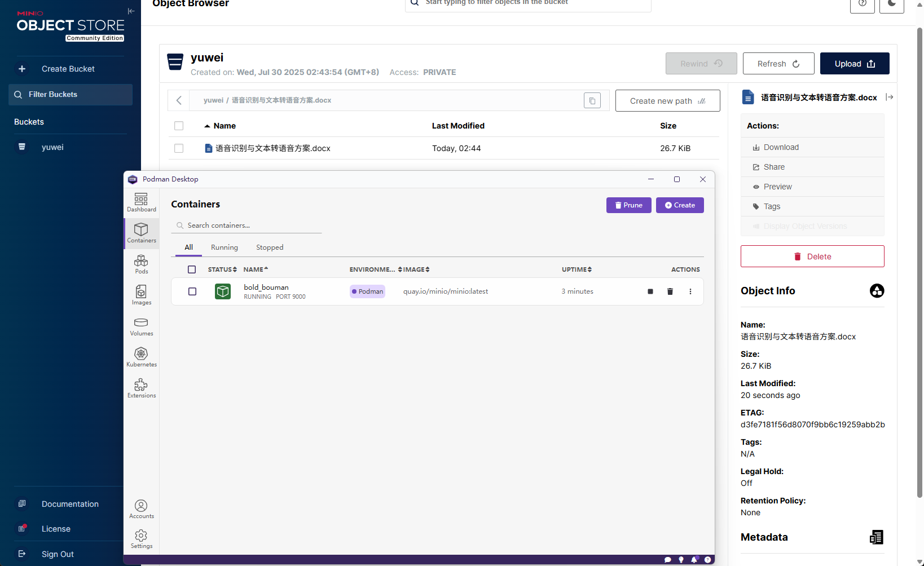Sign Out of MinIO console

coord(58,554)
